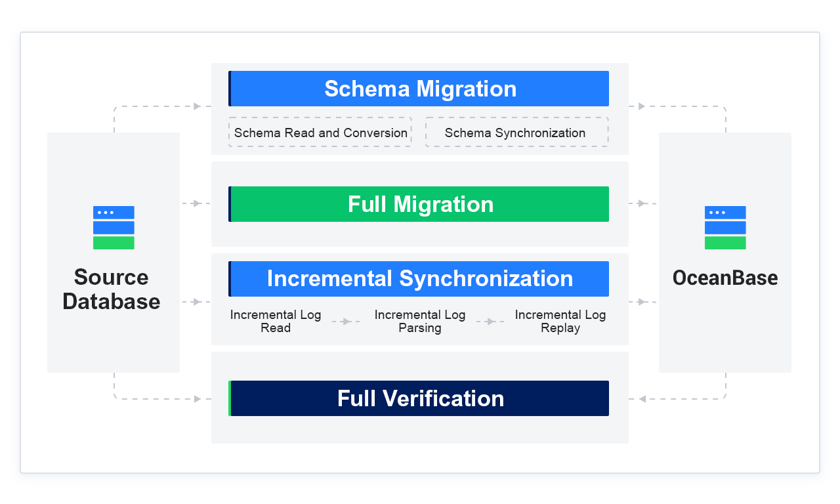Click the Incremental Synchronization header bar
Screen dimensions: 840x504
[x=419, y=279]
